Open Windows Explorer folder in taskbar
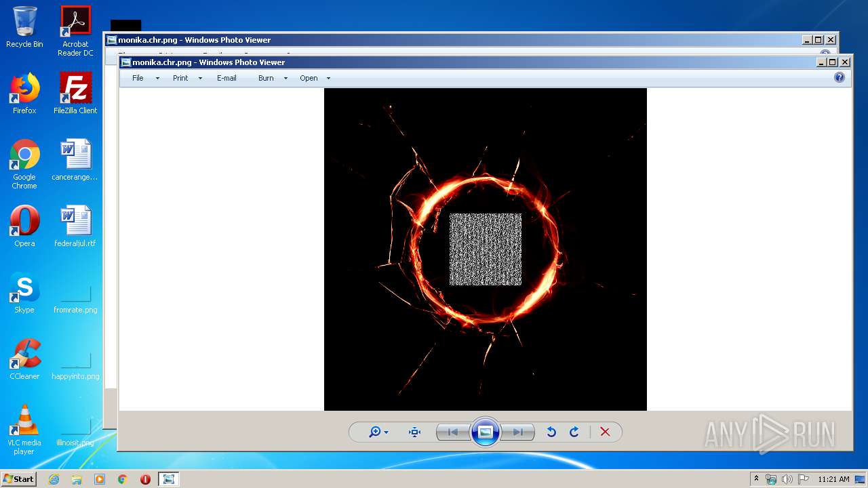The width and height of the screenshot is (868, 488). click(77, 479)
